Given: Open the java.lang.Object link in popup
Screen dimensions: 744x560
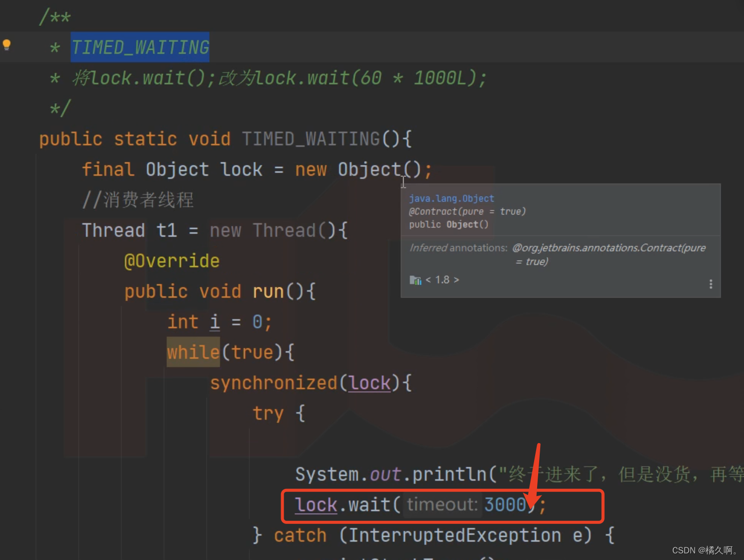Looking at the screenshot, I should [451, 198].
